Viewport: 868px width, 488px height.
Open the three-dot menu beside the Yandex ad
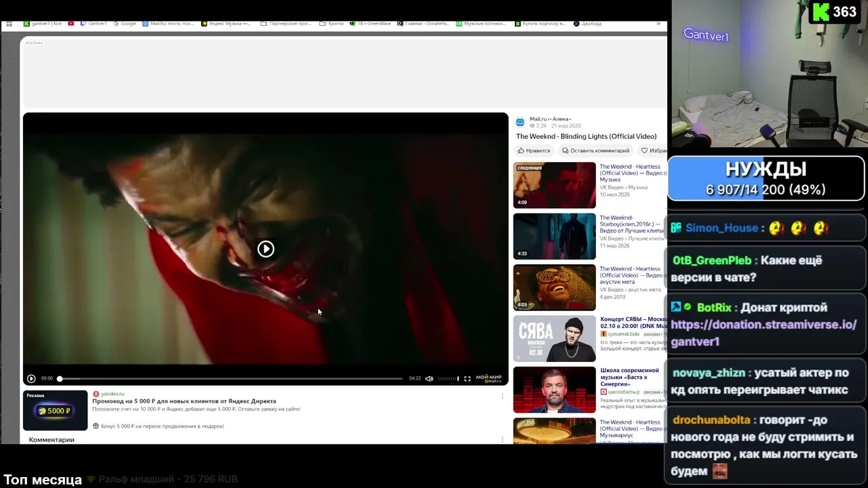click(502, 396)
